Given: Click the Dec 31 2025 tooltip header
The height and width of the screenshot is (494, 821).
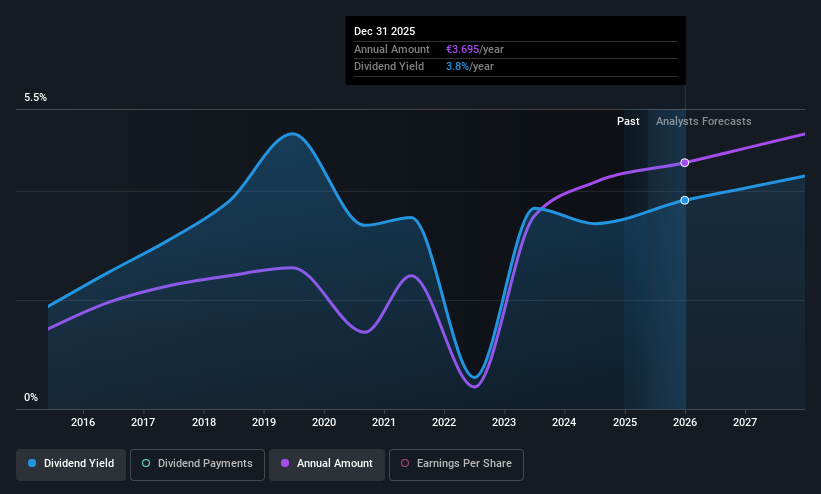Looking at the screenshot, I should pos(384,31).
